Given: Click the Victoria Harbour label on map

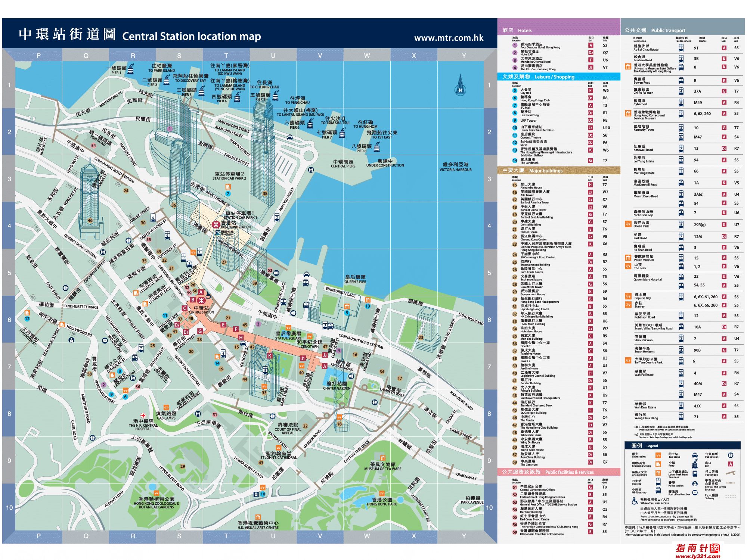Looking at the screenshot, I should (x=455, y=167).
